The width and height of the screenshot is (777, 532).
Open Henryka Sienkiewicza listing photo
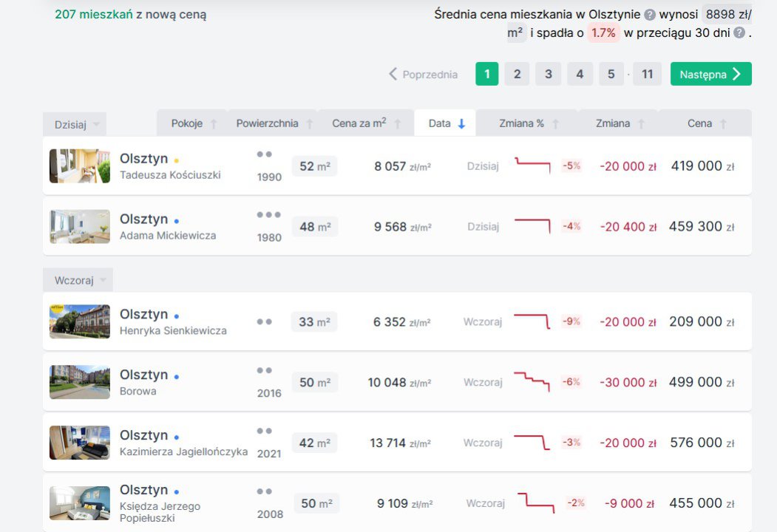[x=80, y=321]
